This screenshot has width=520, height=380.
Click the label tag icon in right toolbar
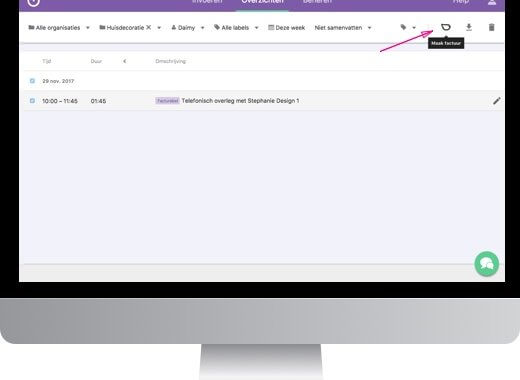[403, 27]
